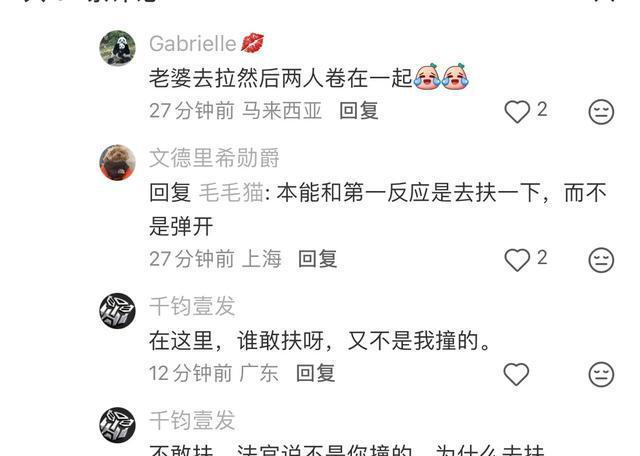The width and height of the screenshot is (640, 456).
Task: Tap the dislike face on Gabrielle's comment
Action: coord(601,111)
